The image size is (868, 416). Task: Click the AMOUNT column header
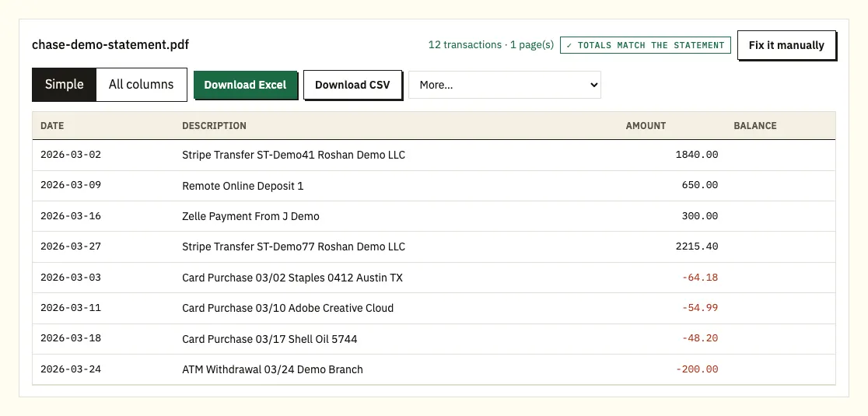pyautogui.click(x=646, y=125)
